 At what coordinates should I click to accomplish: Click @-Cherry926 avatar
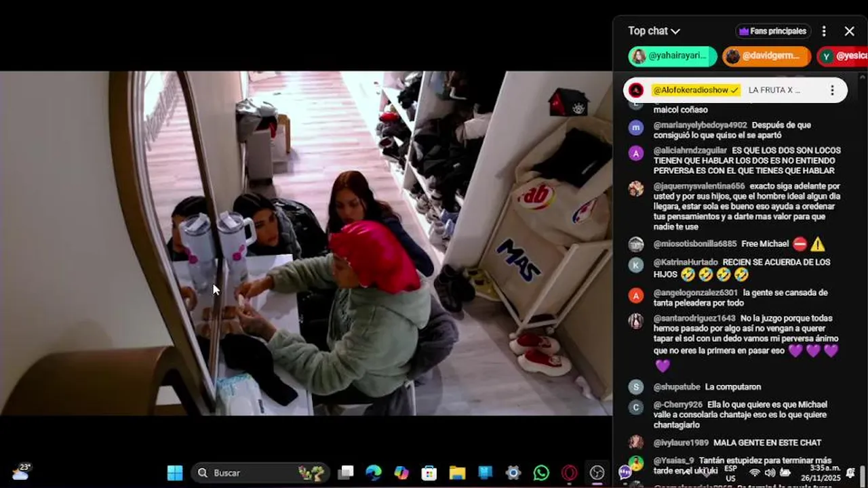pos(635,407)
